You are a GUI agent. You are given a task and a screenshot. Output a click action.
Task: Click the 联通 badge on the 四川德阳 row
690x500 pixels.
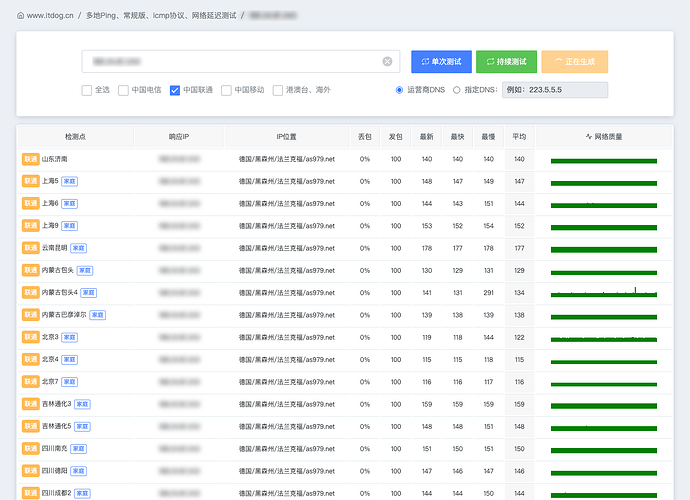pos(30,471)
